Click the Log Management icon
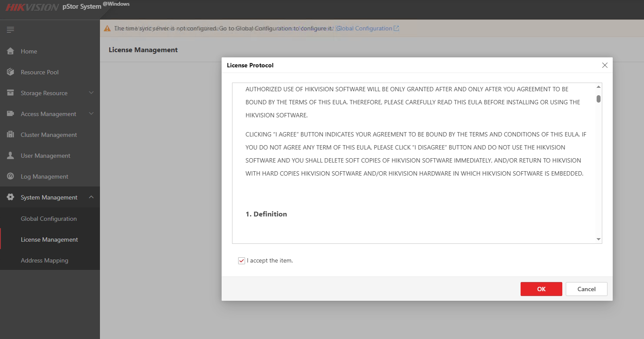 pos(10,176)
